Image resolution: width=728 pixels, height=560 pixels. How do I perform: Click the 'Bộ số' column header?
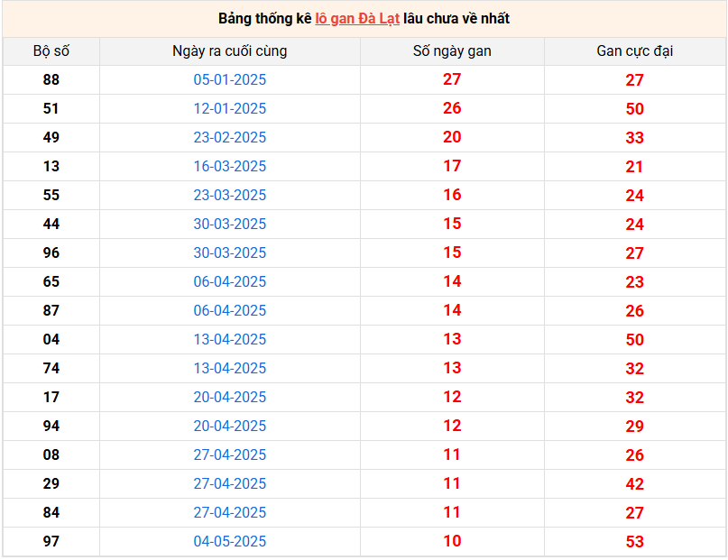(51, 51)
